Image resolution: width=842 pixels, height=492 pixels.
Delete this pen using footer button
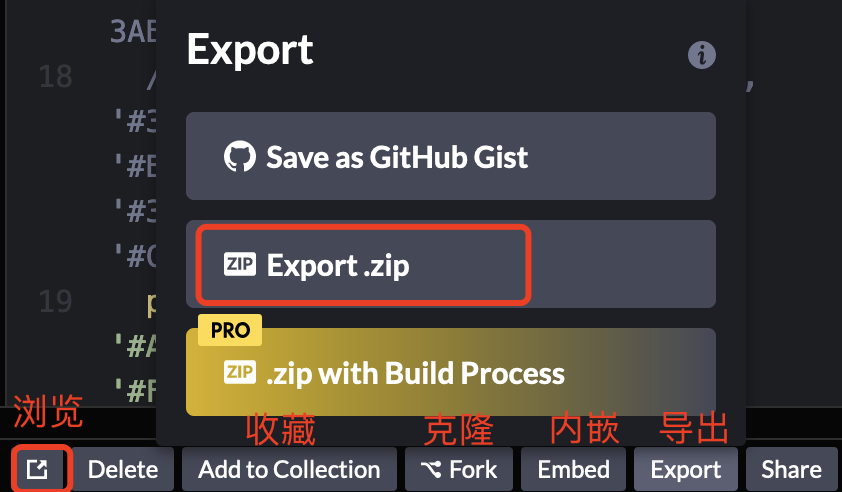tap(123, 469)
